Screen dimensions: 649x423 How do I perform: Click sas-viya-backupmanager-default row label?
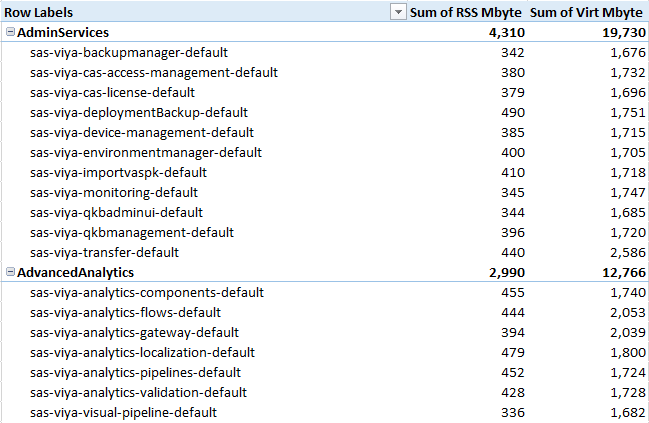(129, 53)
